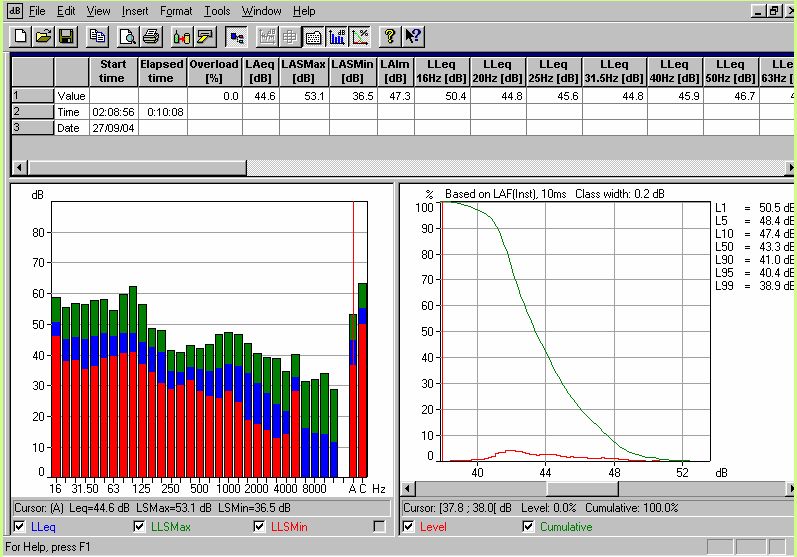Click the Print printer icon
Viewport: 797px width, 557px height.
[x=151, y=37]
